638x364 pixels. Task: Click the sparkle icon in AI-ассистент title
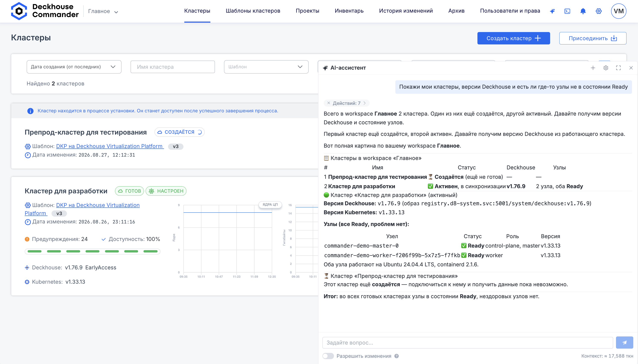pos(325,68)
